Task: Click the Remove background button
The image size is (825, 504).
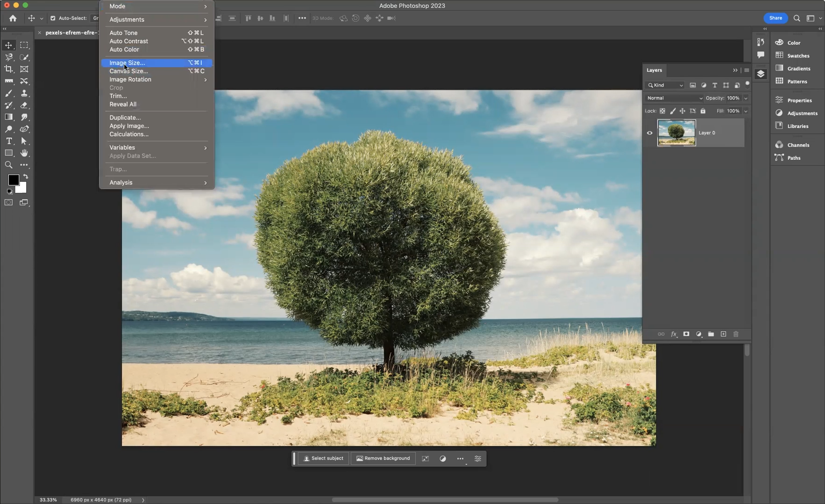Action: coord(383,458)
